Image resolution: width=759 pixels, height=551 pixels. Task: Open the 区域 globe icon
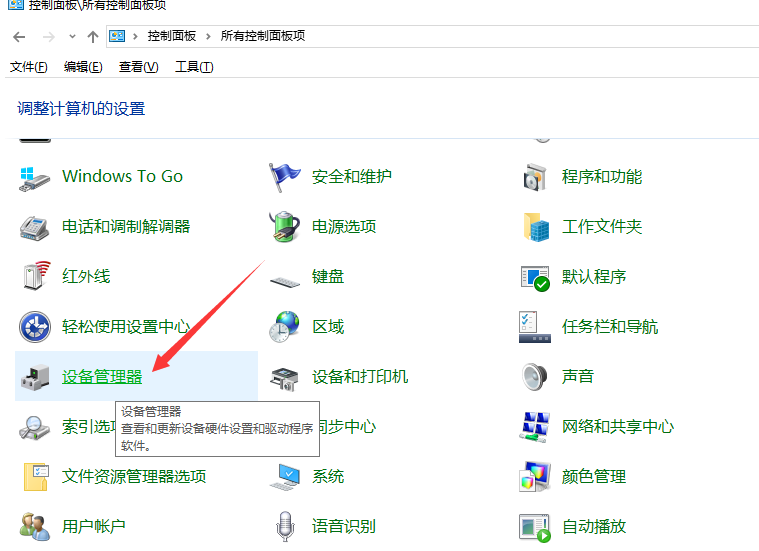(285, 327)
